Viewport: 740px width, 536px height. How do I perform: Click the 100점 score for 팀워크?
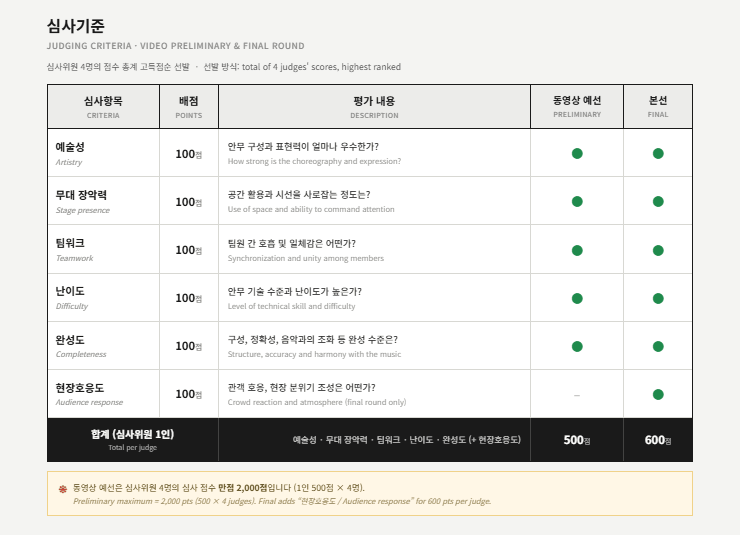pyautogui.click(x=189, y=250)
